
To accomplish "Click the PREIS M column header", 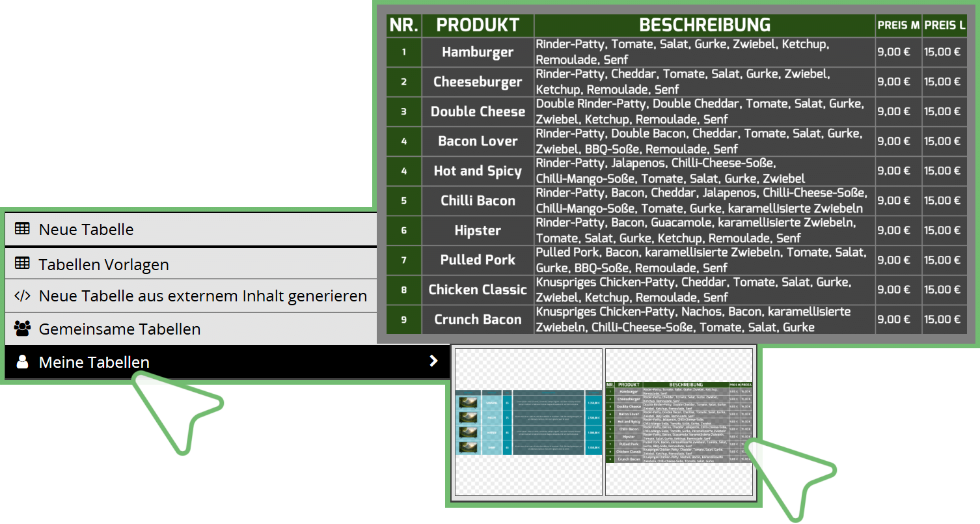I will [899, 25].
